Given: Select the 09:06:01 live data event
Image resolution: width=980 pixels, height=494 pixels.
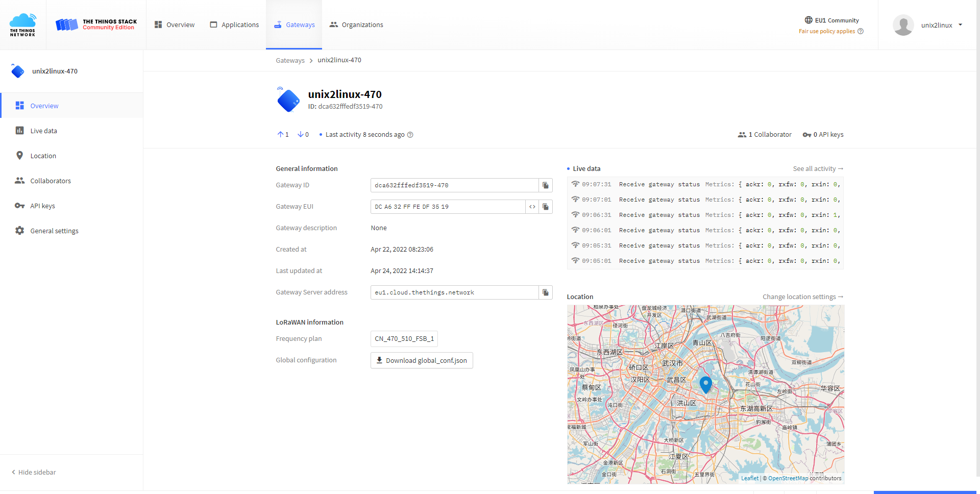Looking at the screenshot, I should click(x=705, y=230).
